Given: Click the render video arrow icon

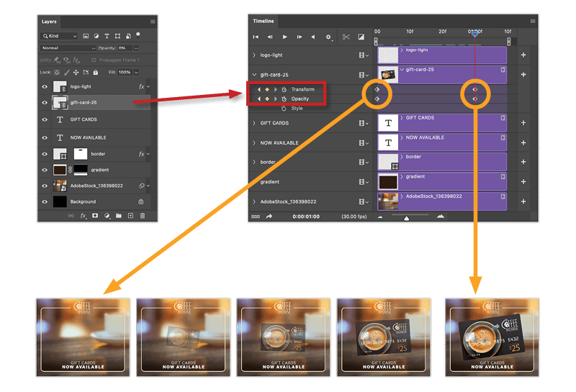Looking at the screenshot, I should click(x=269, y=216).
